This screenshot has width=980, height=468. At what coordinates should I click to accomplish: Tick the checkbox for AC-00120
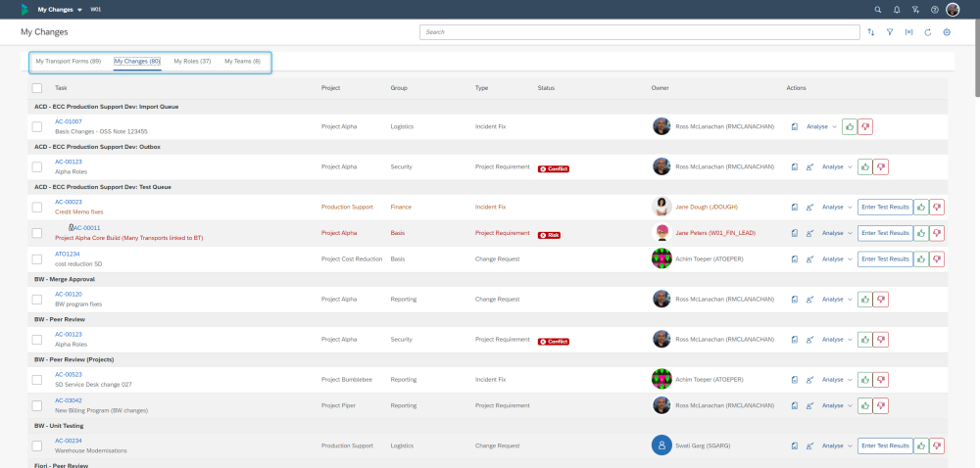(x=37, y=299)
